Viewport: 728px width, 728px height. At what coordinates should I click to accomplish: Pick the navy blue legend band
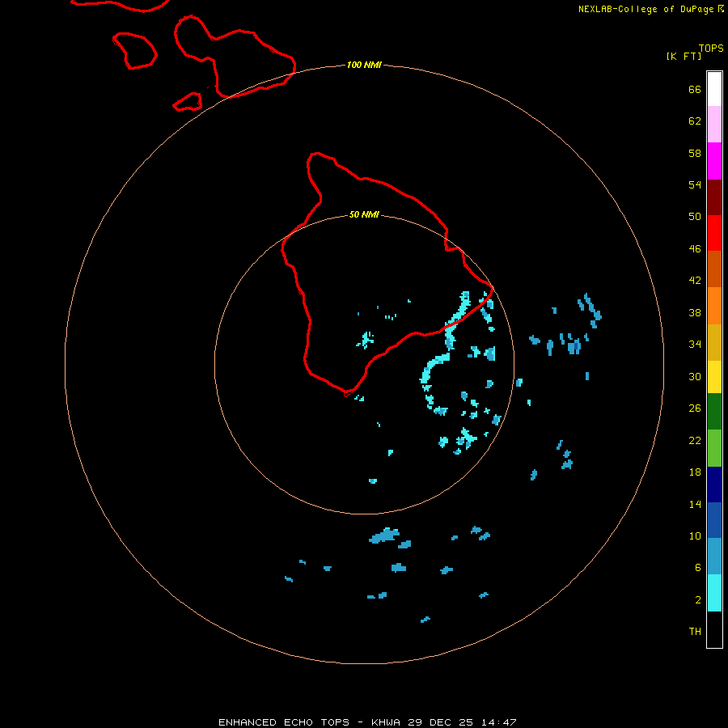pyautogui.click(x=714, y=485)
